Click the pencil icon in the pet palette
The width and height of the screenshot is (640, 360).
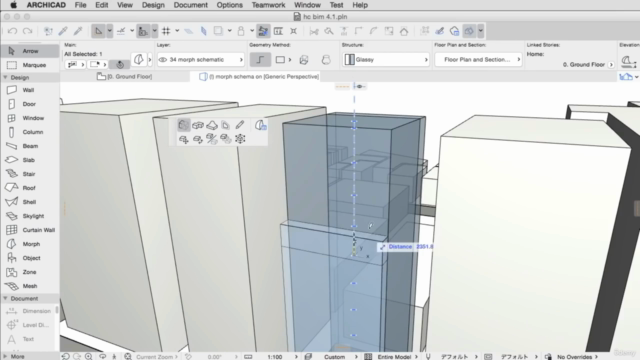[240, 125]
